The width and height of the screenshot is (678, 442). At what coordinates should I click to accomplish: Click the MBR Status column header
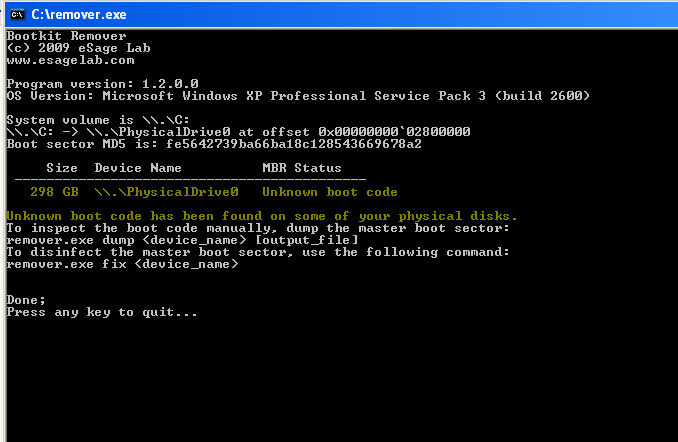coord(302,168)
